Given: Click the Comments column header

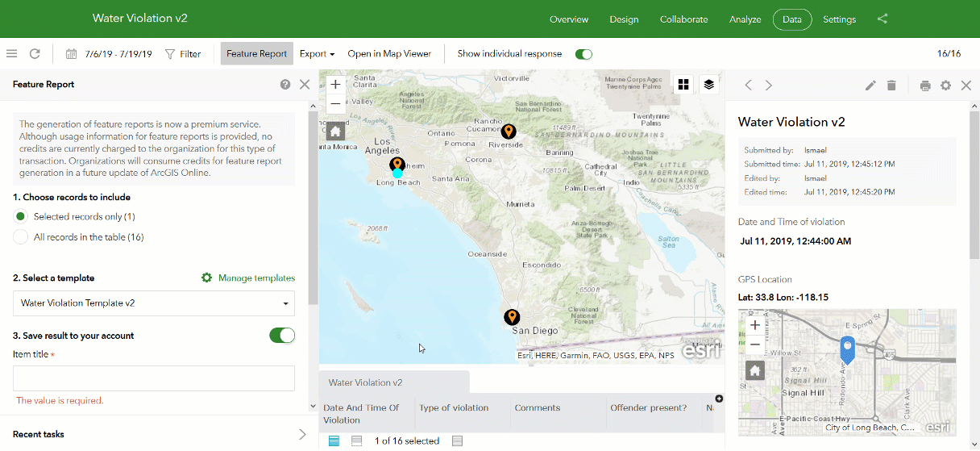Looking at the screenshot, I should tap(538, 407).
